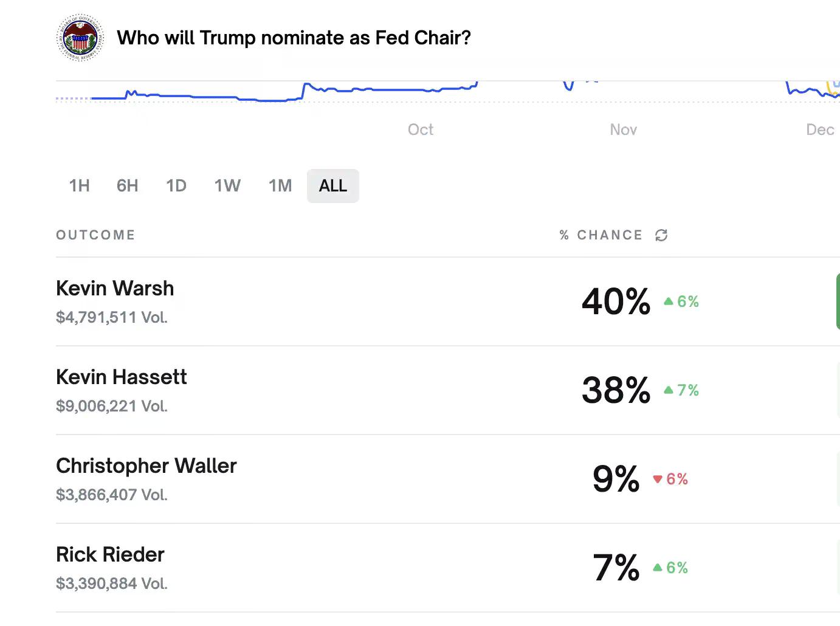Screen dimensions: 840x626
Task: Switch chart to 1M range
Action: 280,186
